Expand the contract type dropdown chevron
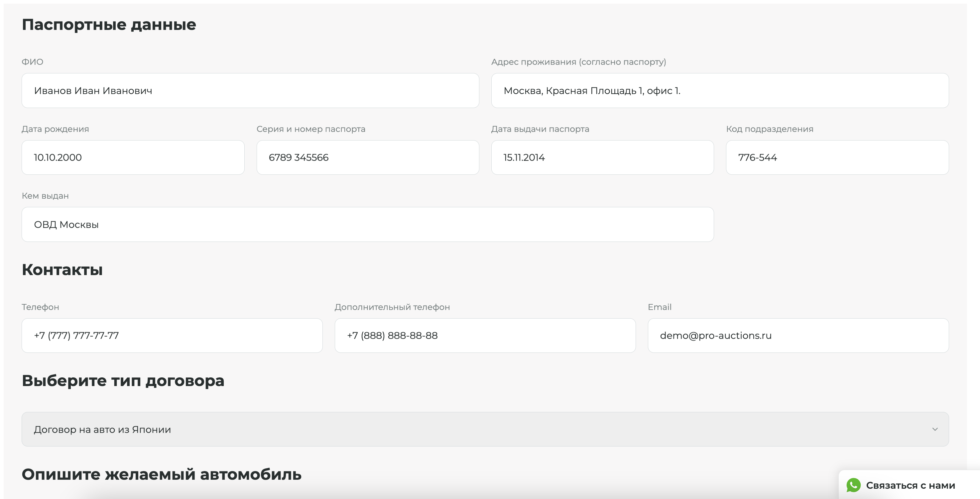Screen dimensions: 980x499 pyautogui.click(x=935, y=429)
